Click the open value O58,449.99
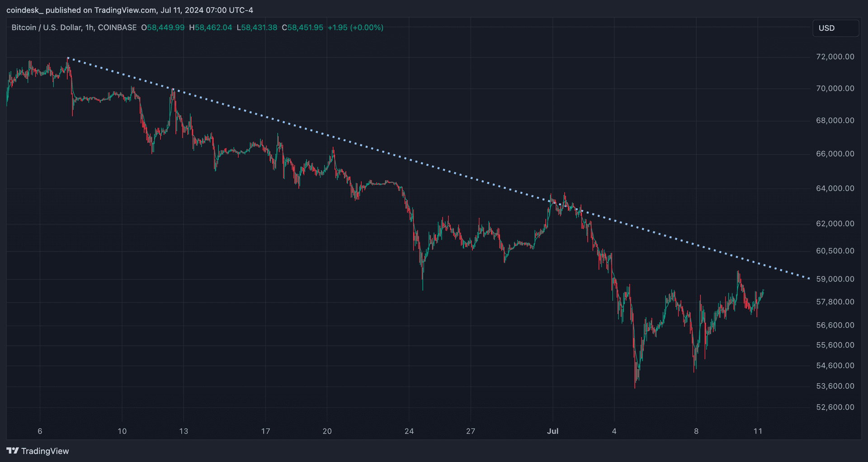Image resolution: width=868 pixels, height=462 pixels. click(x=163, y=28)
